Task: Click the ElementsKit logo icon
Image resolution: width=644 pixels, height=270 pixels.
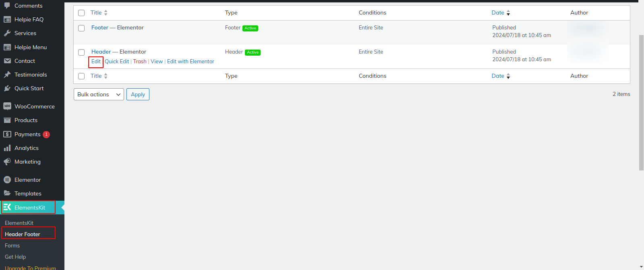Action: point(7,207)
